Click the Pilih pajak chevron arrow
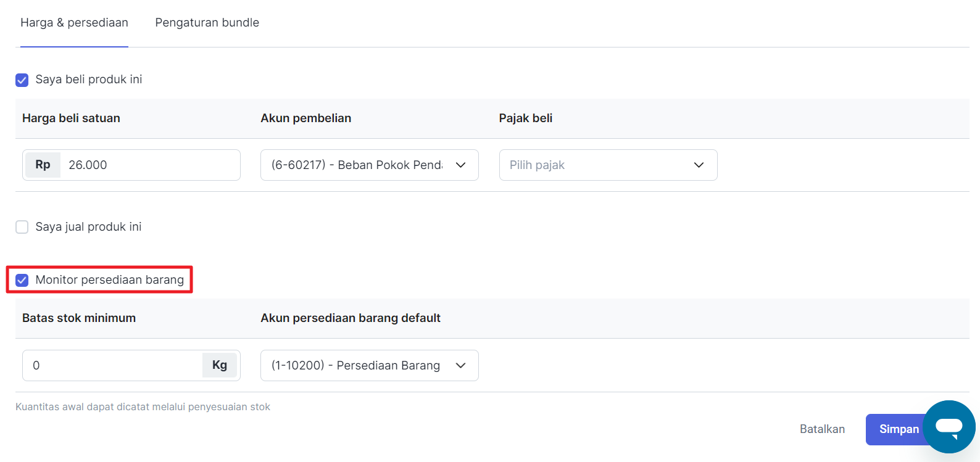The height and width of the screenshot is (462, 980). click(x=699, y=165)
